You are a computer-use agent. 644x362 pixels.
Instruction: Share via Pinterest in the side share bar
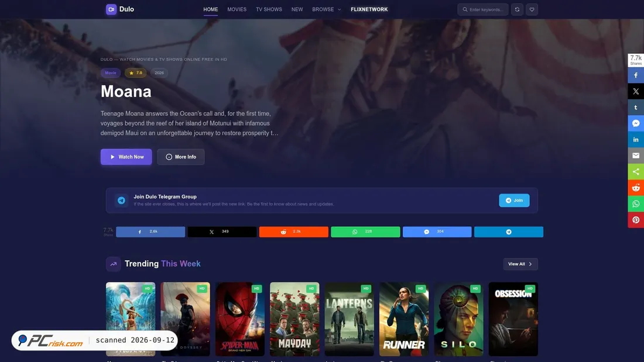636,219
